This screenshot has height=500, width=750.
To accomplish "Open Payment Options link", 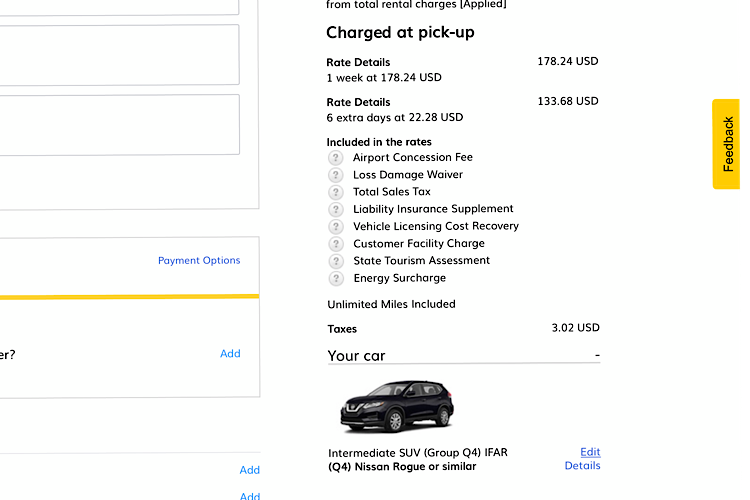I will pyautogui.click(x=199, y=261).
